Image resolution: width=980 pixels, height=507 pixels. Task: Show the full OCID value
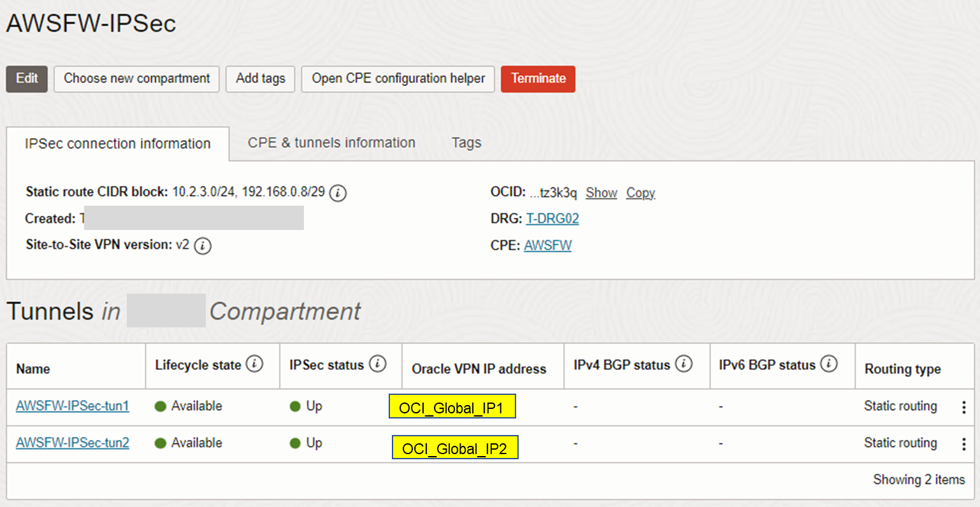click(x=601, y=192)
